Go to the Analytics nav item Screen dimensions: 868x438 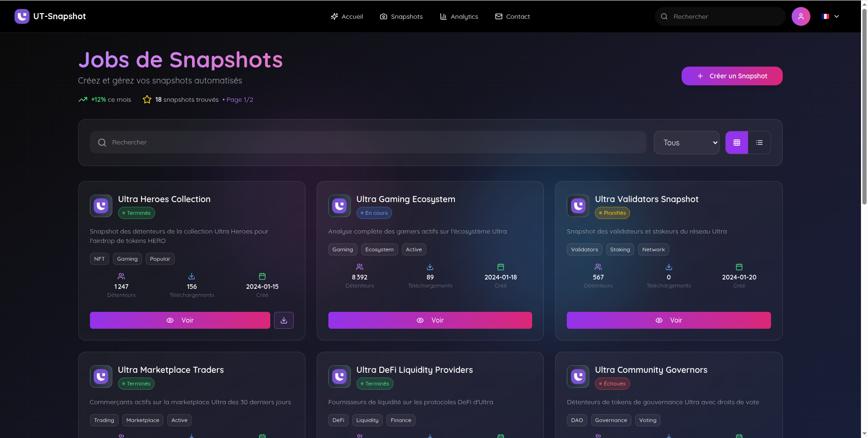coord(459,16)
